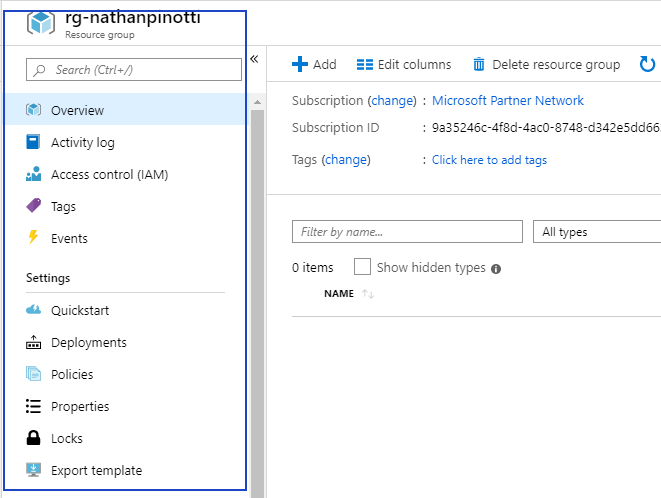The height and width of the screenshot is (498, 661).
Task: Open the Microsoft Partner Network link
Action: (x=508, y=100)
